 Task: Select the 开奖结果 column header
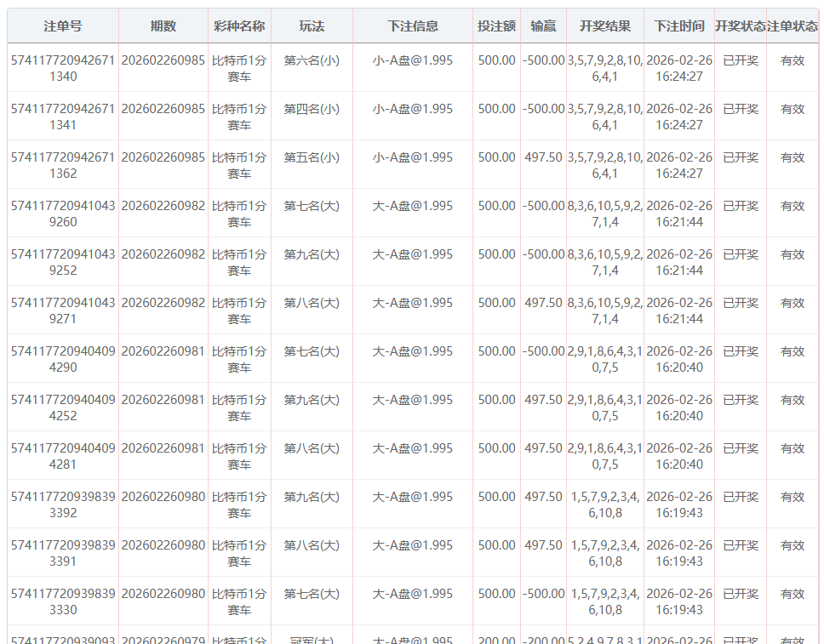pos(605,26)
